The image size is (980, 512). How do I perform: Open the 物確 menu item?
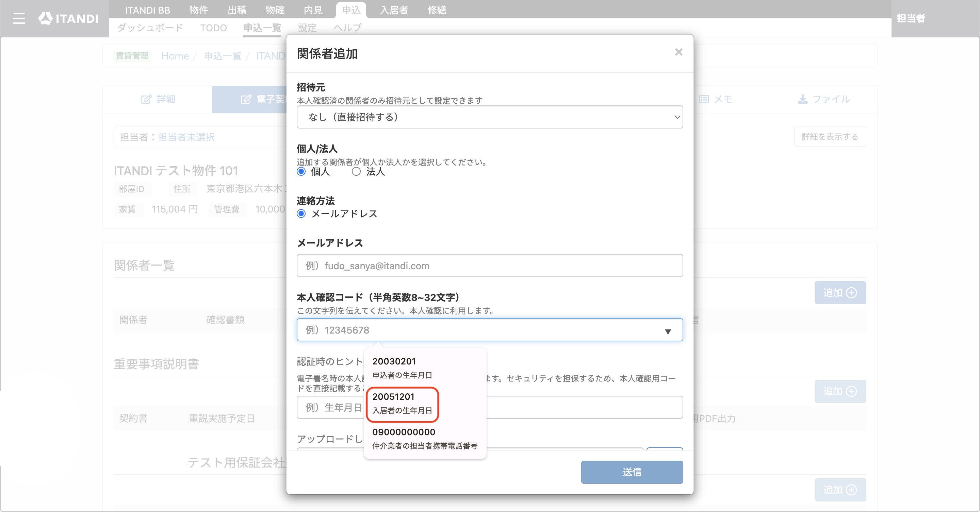(275, 10)
